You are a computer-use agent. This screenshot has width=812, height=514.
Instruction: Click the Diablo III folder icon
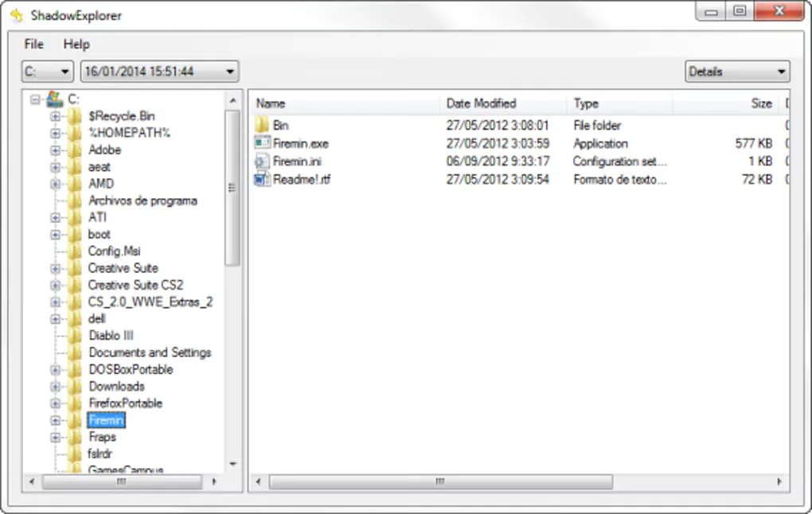coord(75,336)
